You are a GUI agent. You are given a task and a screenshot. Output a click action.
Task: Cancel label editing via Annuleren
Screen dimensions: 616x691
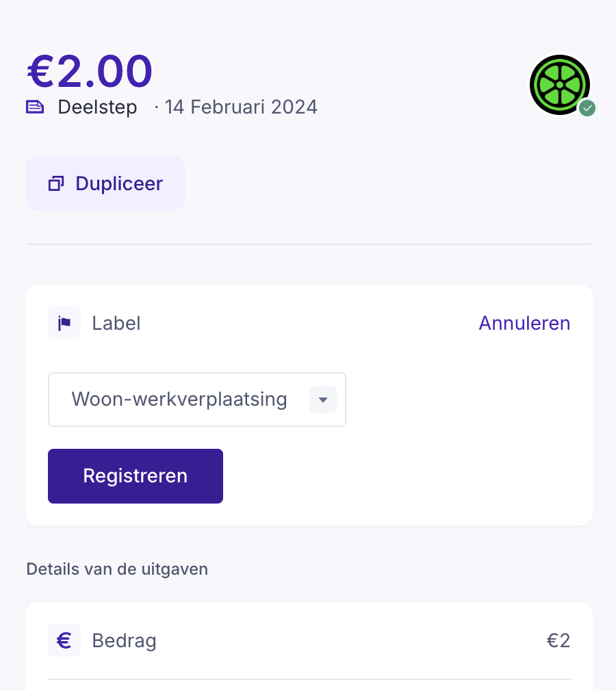524,323
